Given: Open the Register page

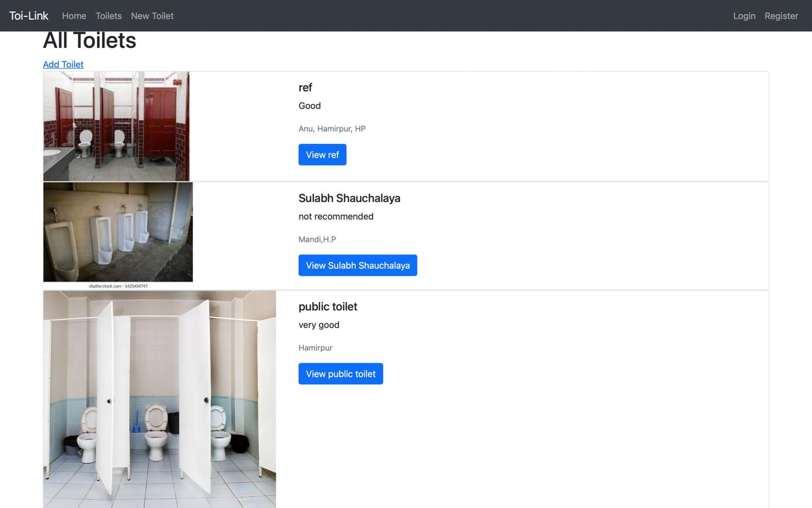Looking at the screenshot, I should 781,16.
